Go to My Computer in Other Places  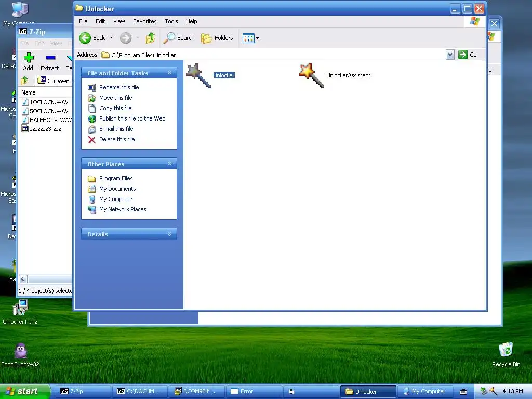[x=116, y=199]
